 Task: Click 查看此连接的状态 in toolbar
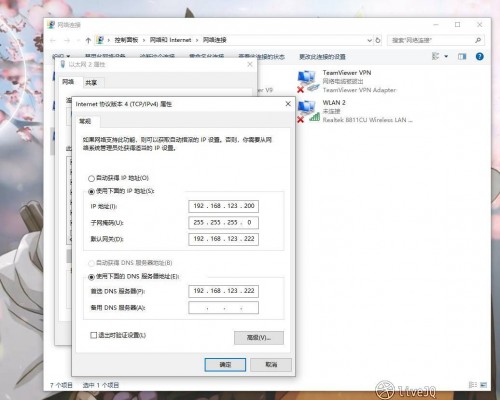coord(262,57)
